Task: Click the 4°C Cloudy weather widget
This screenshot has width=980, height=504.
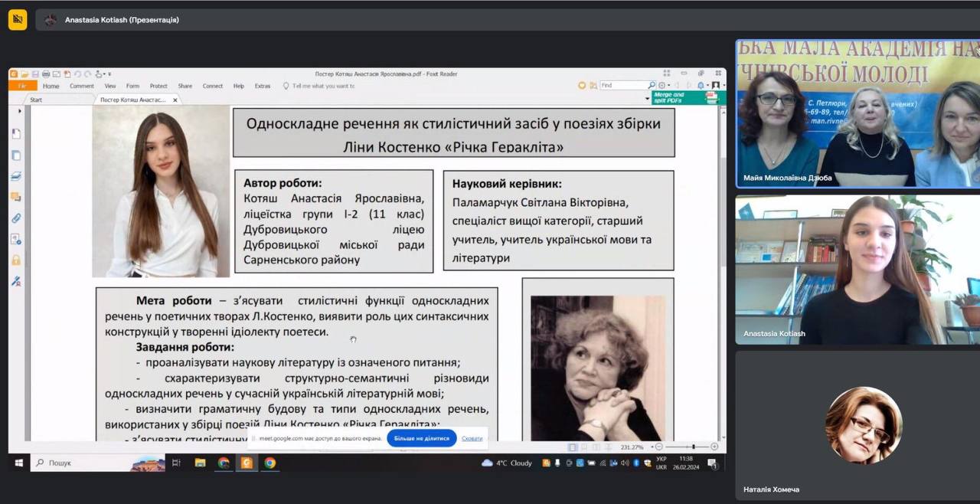Action: (x=507, y=463)
